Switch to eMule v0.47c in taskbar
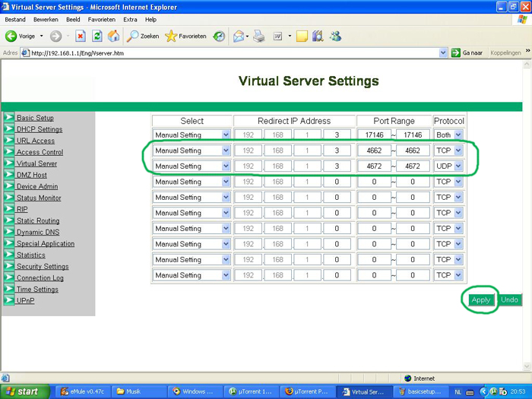This screenshot has height=399, width=532. pos(82,391)
